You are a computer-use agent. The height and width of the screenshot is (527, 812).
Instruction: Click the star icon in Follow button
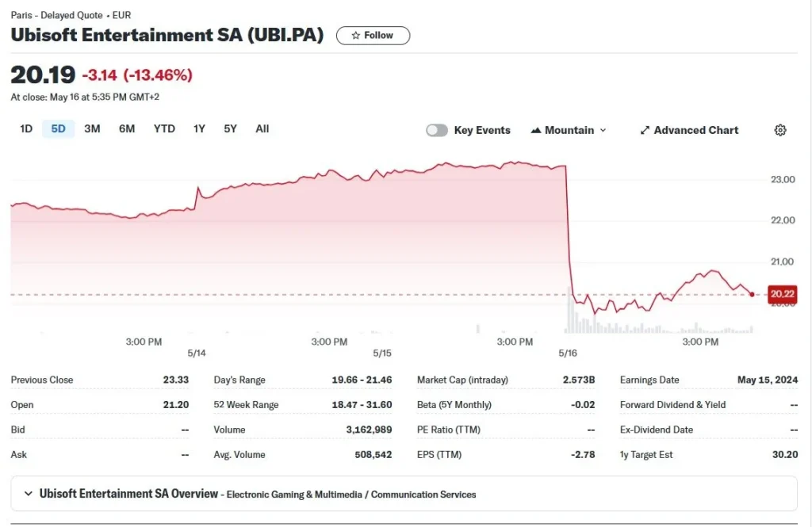pyautogui.click(x=356, y=36)
